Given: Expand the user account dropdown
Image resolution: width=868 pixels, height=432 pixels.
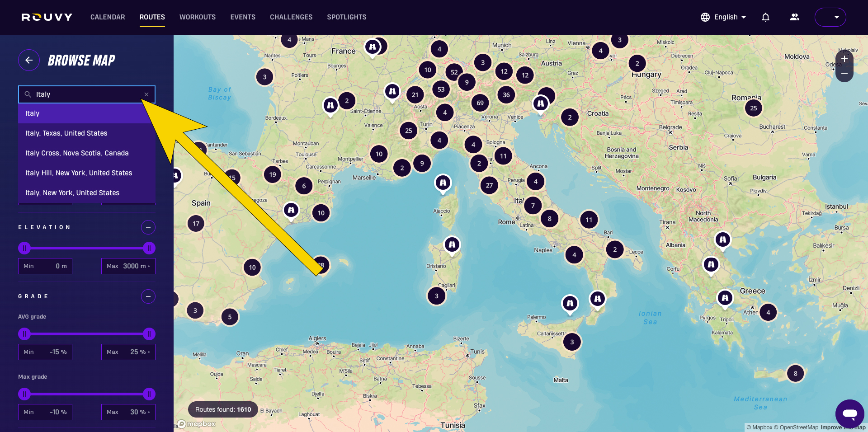Looking at the screenshot, I should coord(830,17).
